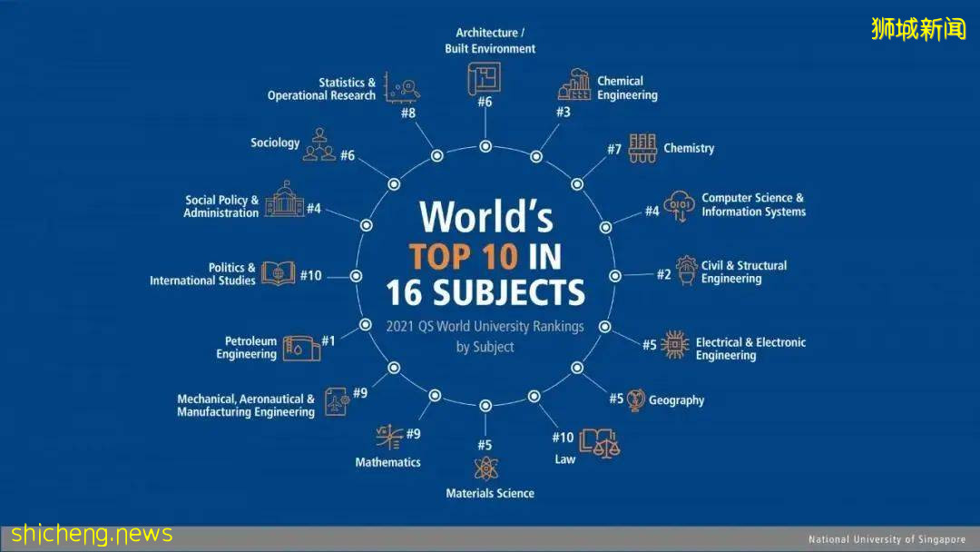980x552 pixels.
Task: Select the Geography globe icon
Action: tap(635, 399)
